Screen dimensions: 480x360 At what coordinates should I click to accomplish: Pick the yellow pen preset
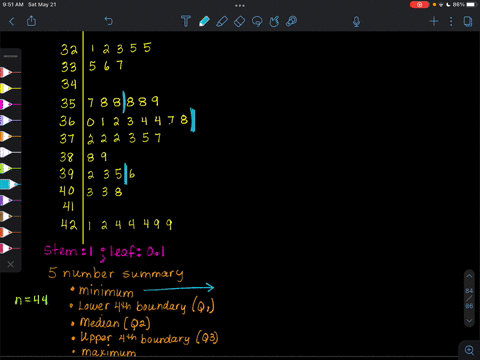10,88
